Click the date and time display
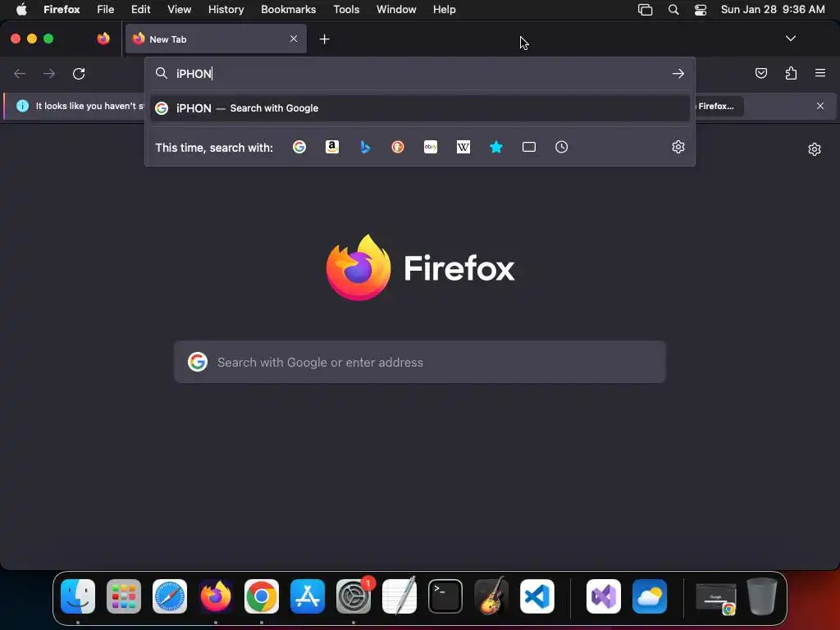The width and height of the screenshot is (840, 630). click(773, 9)
